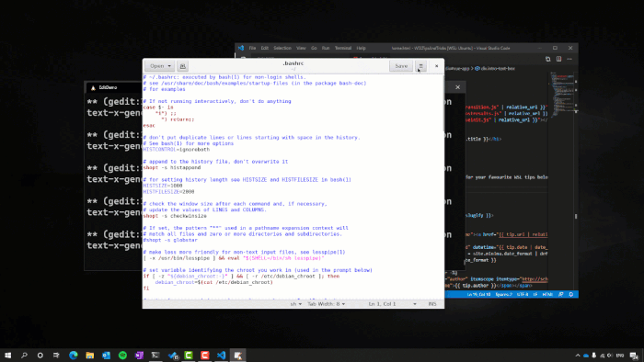Open Microsoft To Do from the taskbar
The height and width of the screenshot is (362, 644).
tap(173, 355)
